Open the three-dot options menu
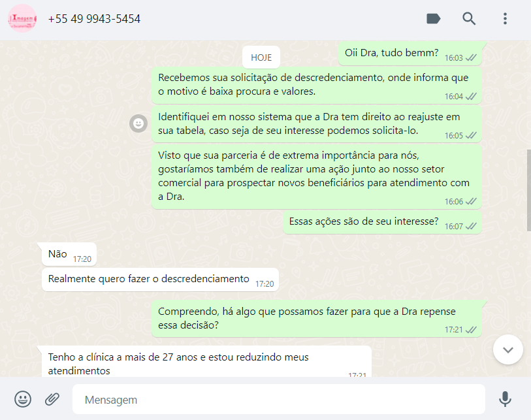 pyautogui.click(x=505, y=19)
